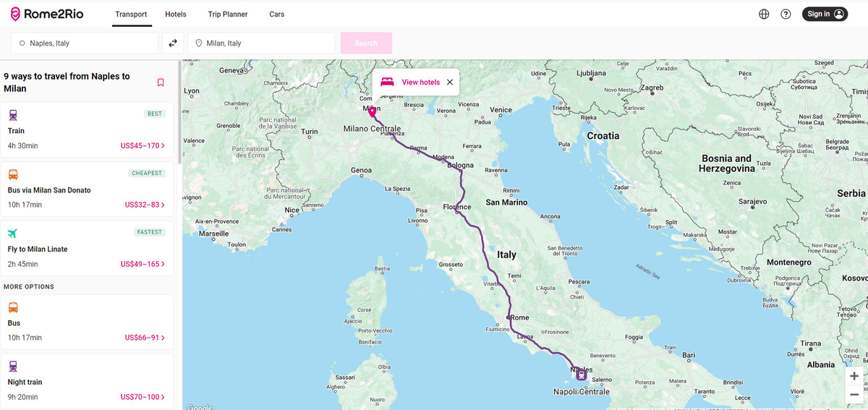Select the Bus option icon under More Options
Viewport: 868px width, 410px height.
(x=13, y=307)
